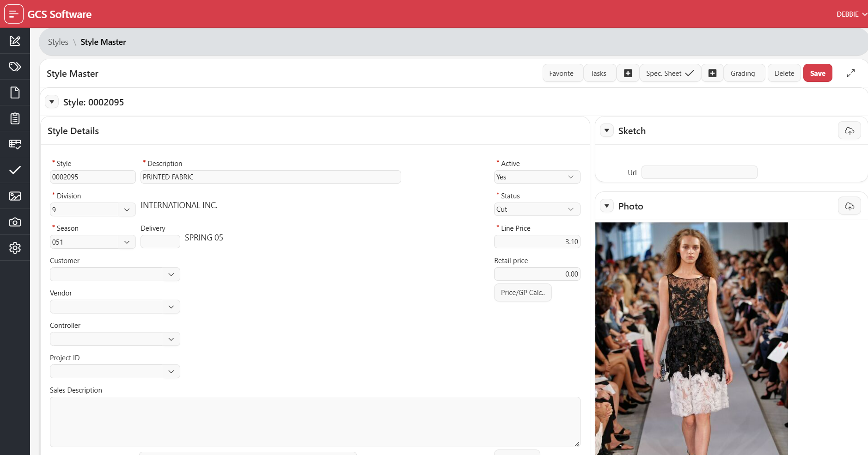The image size is (868, 455).
Task: Click the sketch Url input field
Action: pos(699,172)
